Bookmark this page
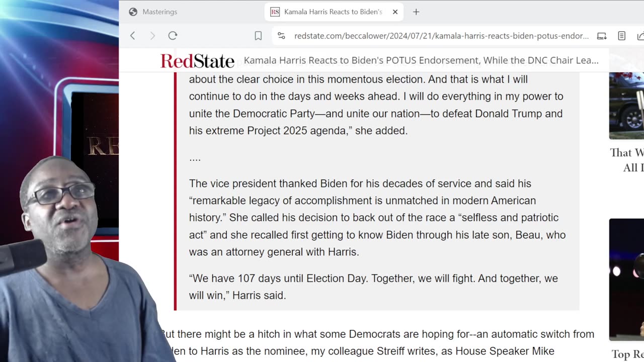Viewport: 644px width, 362px height. tap(258, 36)
